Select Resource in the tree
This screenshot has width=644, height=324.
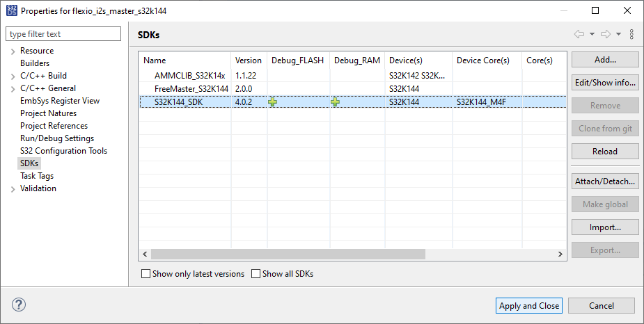(x=37, y=51)
